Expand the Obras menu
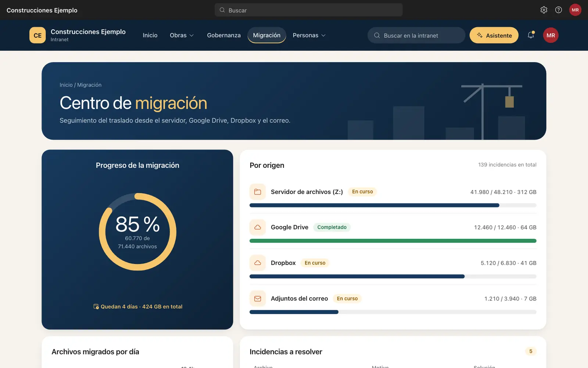The width and height of the screenshot is (588, 368). click(182, 35)
